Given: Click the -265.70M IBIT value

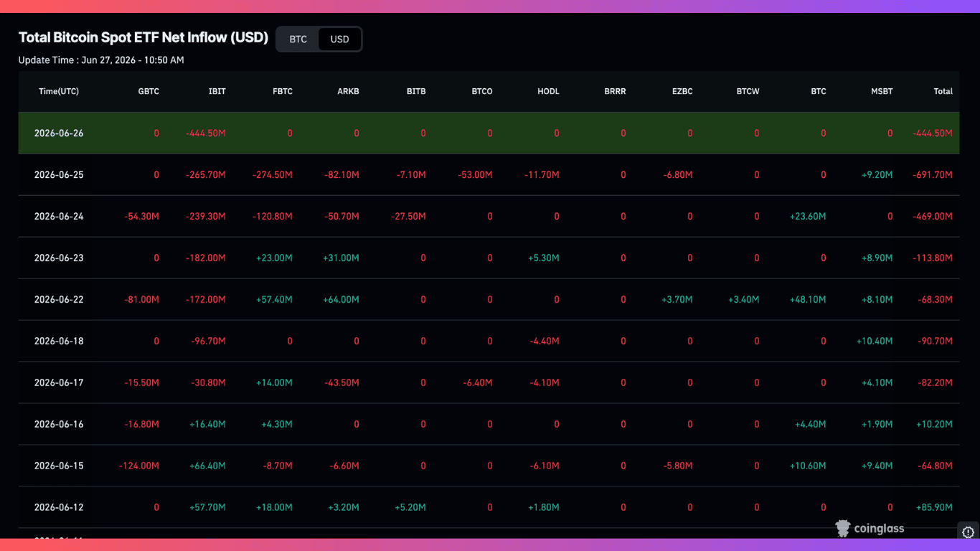Looking at the screenshot, I should pyautogui.click(x=206, y=174).
